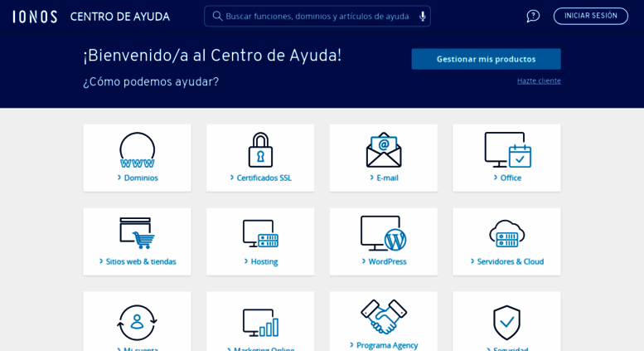Open the Certificados SSL link
Viewport: 644px width, 351px height.
260,178
